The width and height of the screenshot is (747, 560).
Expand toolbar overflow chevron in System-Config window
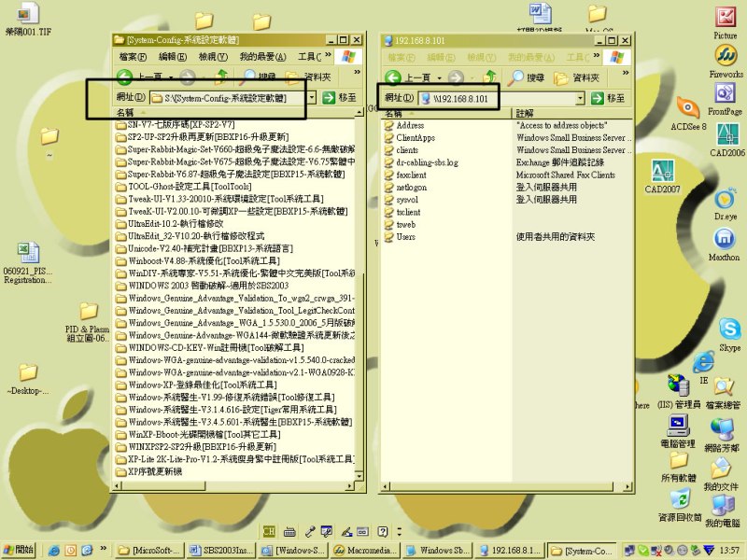[x=358, y=72]
